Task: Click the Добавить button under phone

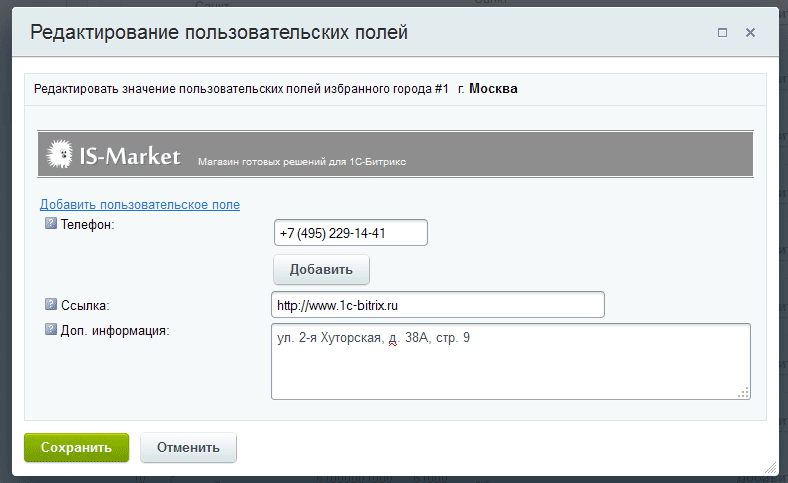Action: (321, 269)
